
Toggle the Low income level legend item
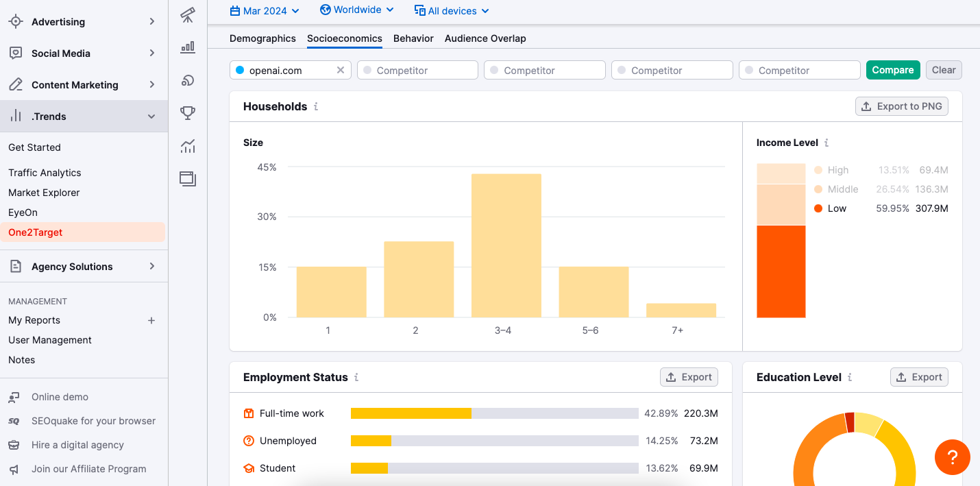tap(837, 208)
